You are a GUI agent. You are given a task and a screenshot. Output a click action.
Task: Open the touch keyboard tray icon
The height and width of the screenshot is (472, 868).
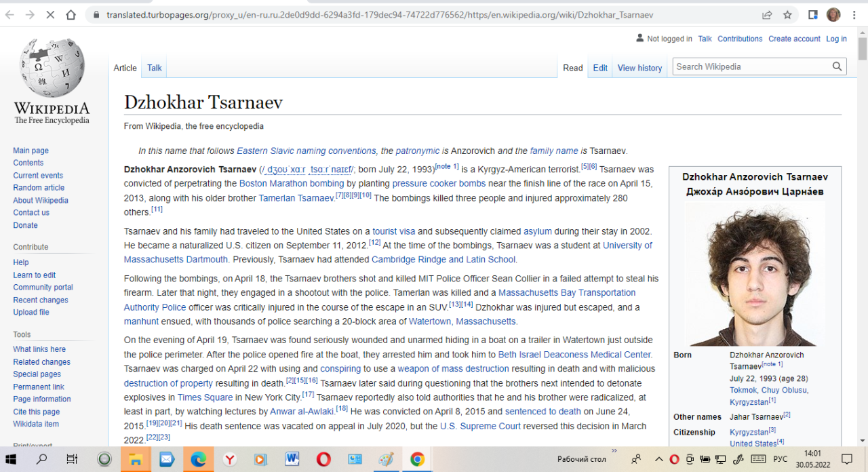[758, 459]
